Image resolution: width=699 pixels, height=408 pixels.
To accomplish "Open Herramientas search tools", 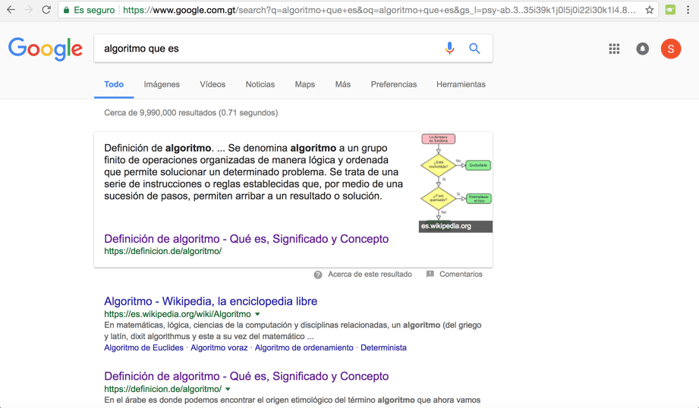I will pyautogui.click(x=461, y=84).
